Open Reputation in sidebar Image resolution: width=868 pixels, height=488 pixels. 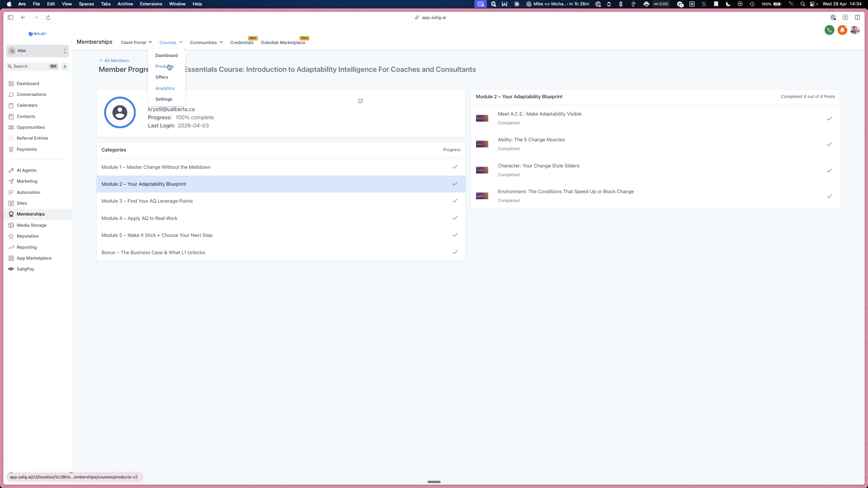tap(27, 236)
